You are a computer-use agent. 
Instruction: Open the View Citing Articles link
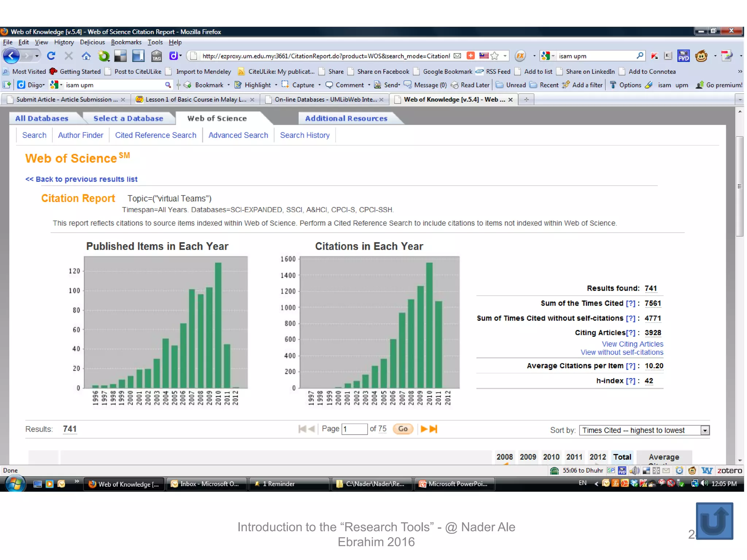tap(632, 344)
